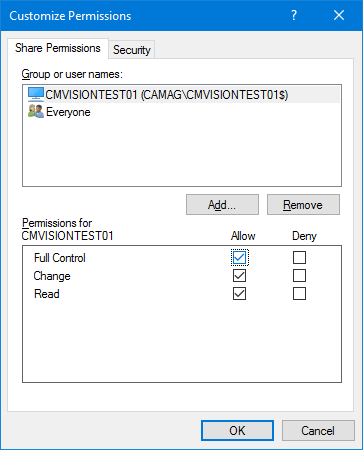Image resolution: width=363 pixels, height=450 pixels.
Task: Click Remove to delete selected user
Action: click(303, 205)
